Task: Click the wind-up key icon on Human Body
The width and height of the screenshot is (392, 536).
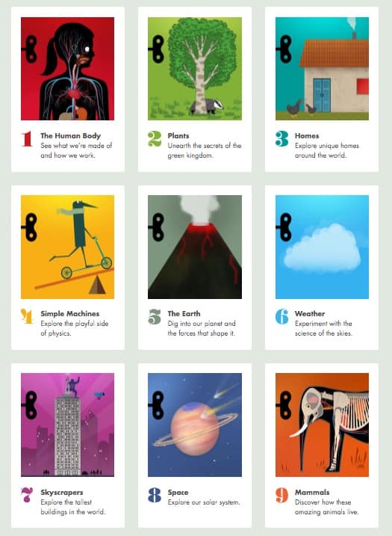Action: tap(29, 49)
